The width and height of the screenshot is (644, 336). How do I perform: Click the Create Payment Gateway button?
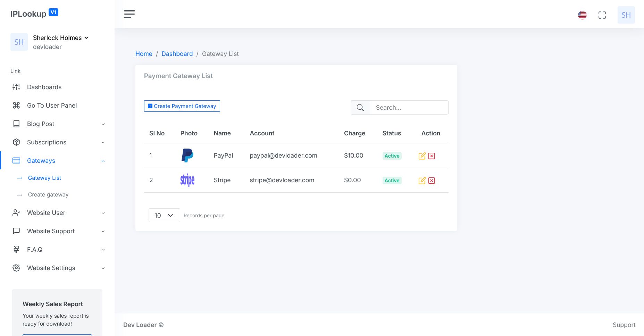(x=182, y=106)
